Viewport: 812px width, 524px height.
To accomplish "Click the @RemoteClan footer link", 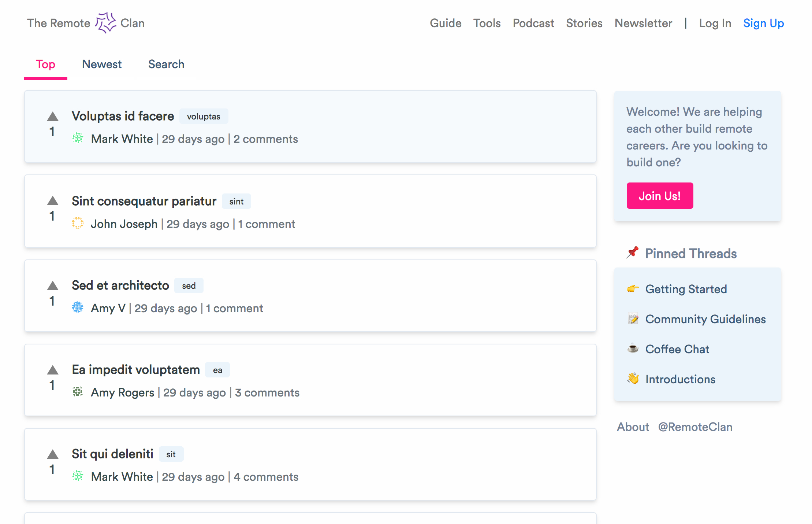I will [x=695, y=427].
